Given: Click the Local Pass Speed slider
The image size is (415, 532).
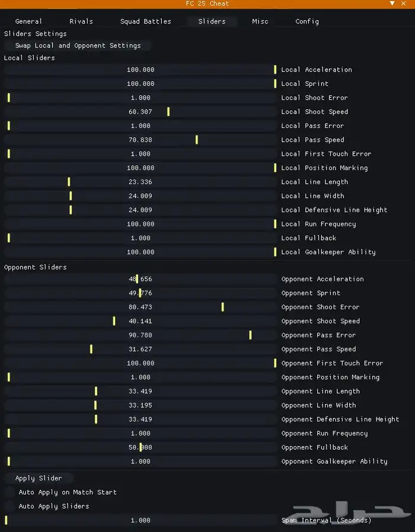Looking at the screenshot, I should click(x=140, y=140).
